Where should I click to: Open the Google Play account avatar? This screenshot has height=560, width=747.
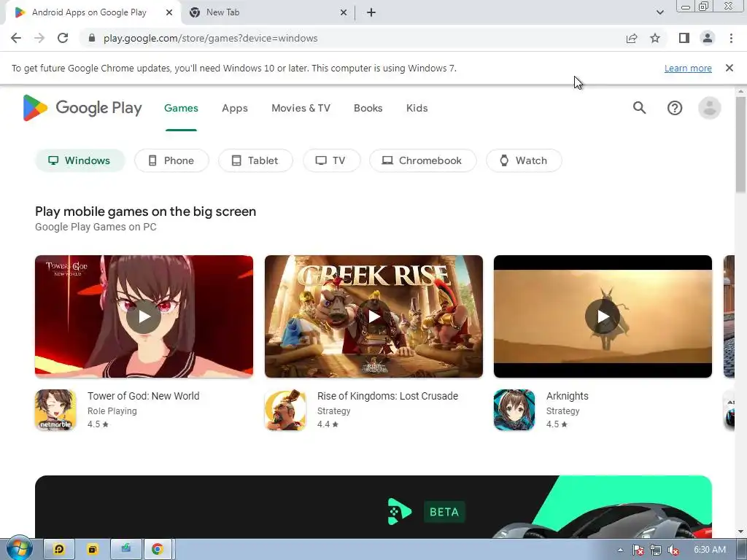pos(709,108)
